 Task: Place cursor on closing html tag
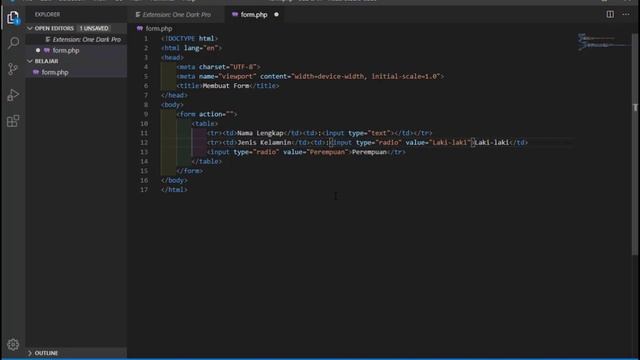click(x=174, y=190)
